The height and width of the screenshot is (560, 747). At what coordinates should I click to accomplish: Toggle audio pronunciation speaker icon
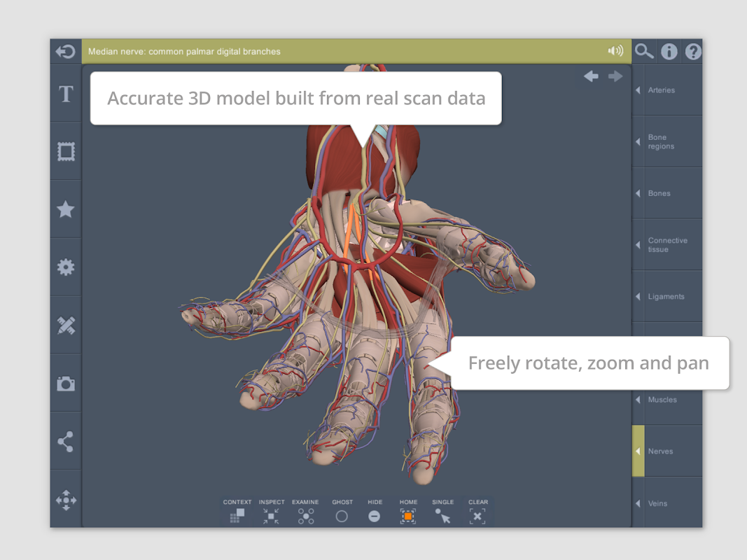click(615, 51)
